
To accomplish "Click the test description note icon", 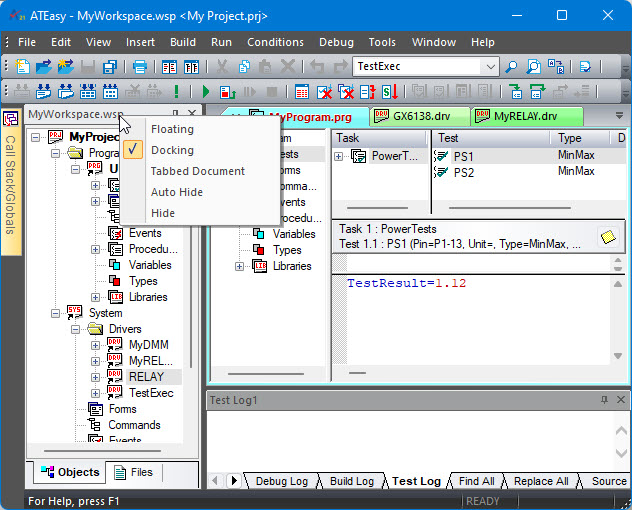I will click(x=607, y=237).
